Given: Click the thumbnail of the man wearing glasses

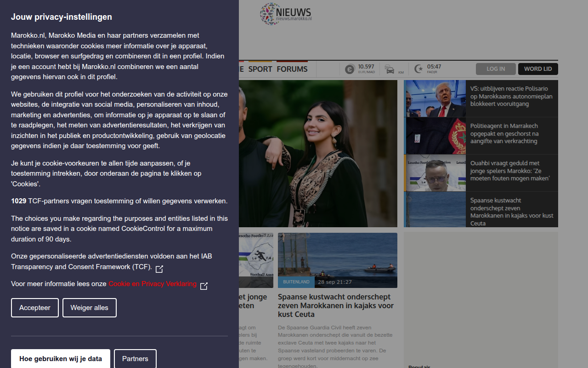Looking at the screenshot, I should point(436,173).
